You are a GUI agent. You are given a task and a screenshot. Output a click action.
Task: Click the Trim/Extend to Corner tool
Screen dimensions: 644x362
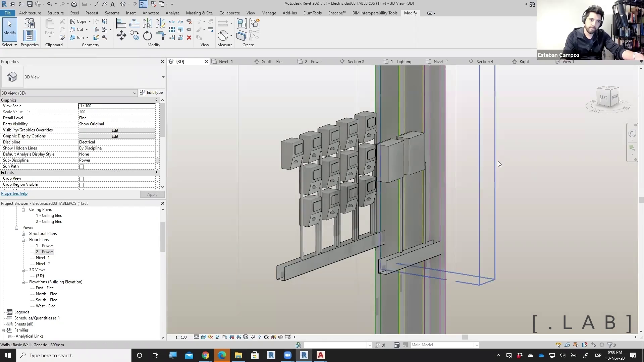pyautogui.click(x=161, y=36)
